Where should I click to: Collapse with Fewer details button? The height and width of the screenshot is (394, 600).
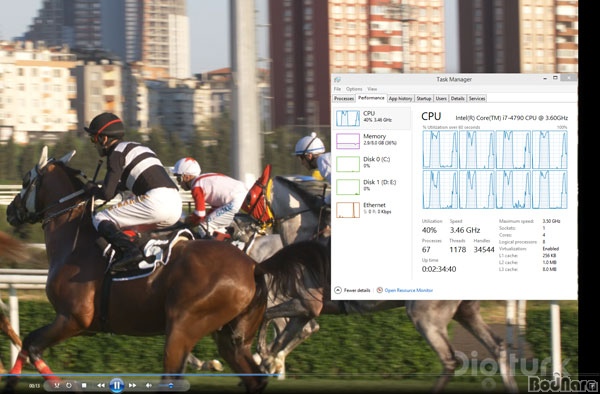pyautogui.click(x=352, y=290)
